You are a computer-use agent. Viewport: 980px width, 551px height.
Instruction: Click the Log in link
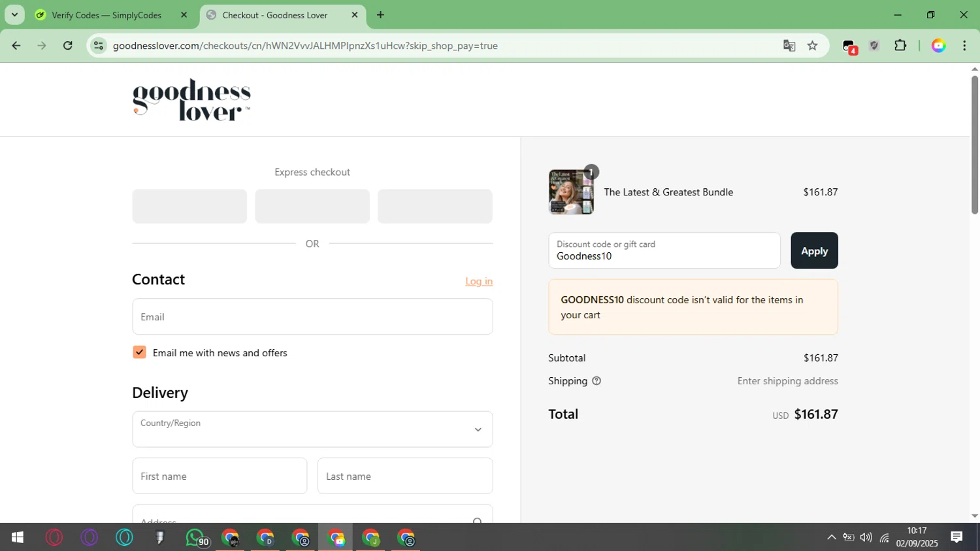pyautogui.click(x=479, y=281)
